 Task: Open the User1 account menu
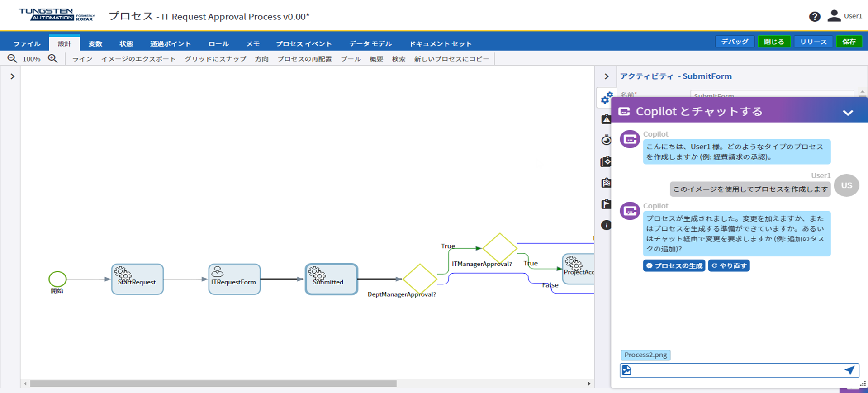click(x=844, y=16)
